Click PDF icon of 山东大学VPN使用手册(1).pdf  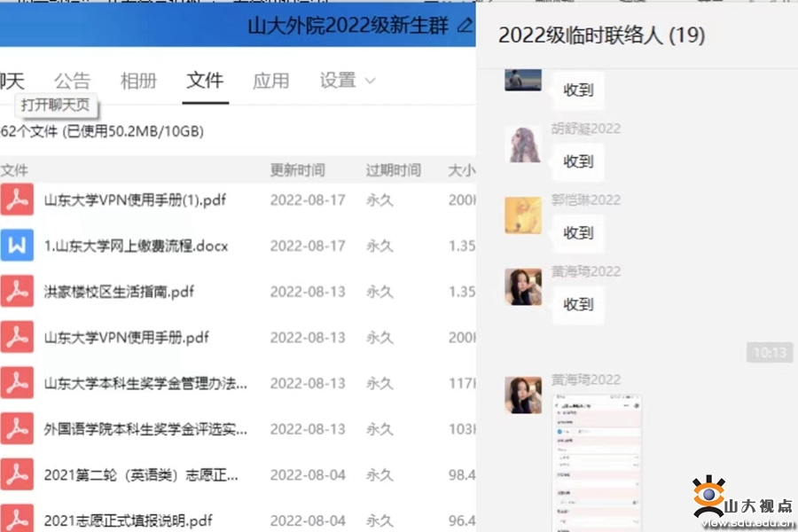pos(16,199)
